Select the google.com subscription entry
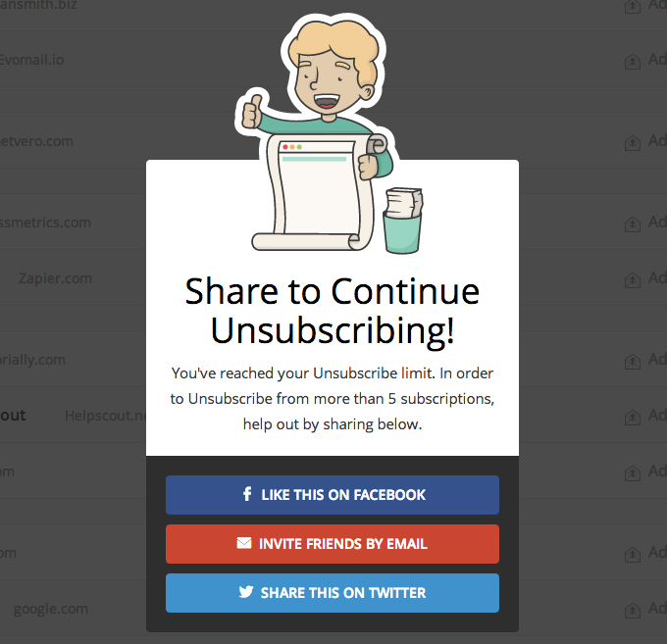 [51, 609]
